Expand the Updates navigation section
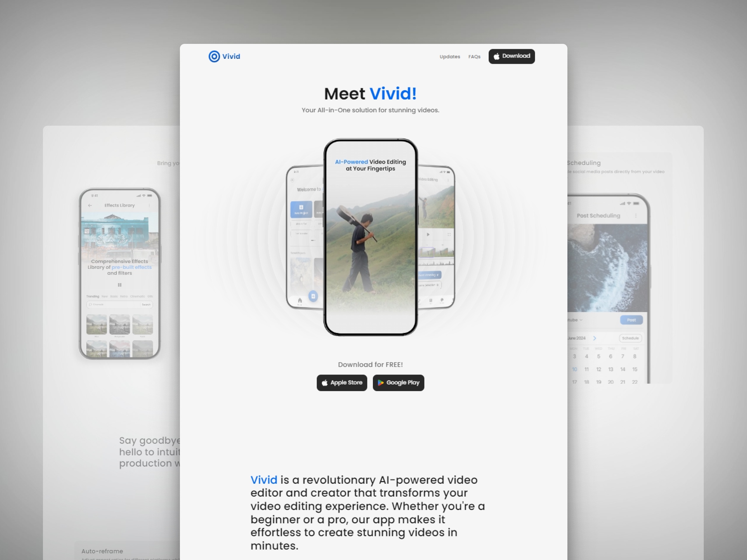 tap(450, 56)
